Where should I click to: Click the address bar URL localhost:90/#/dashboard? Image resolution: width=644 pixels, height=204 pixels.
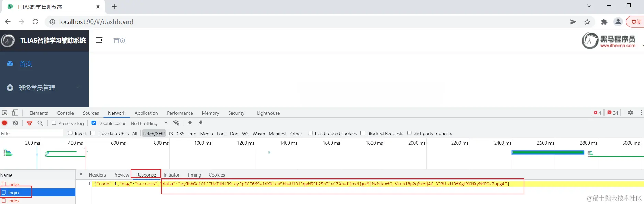coord(96,22)
